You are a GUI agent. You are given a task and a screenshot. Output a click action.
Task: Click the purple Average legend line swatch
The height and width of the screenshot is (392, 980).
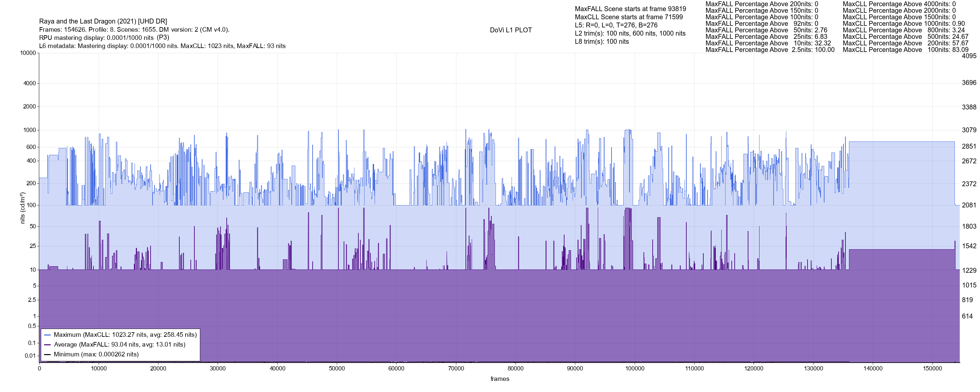pyautogui.click(x=48, y=345)
